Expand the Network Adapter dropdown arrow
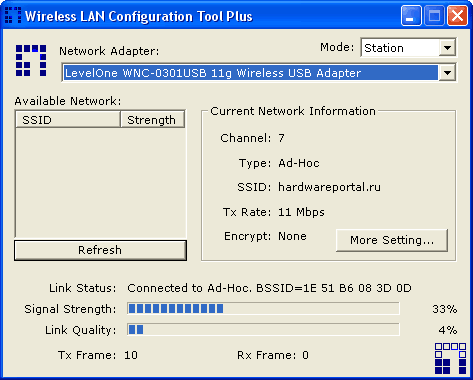The image size is (473, 380). (x=447, y=73)
